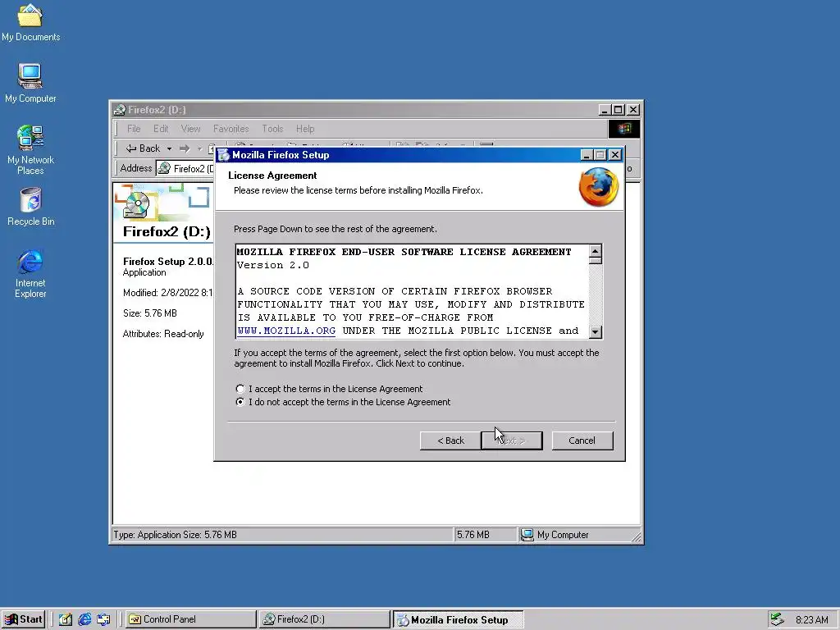This screenshot has height=630, width=840.
Task: Click "Type: Application Size: 5.76 MB" status text
Action: [x=175, y=535]
